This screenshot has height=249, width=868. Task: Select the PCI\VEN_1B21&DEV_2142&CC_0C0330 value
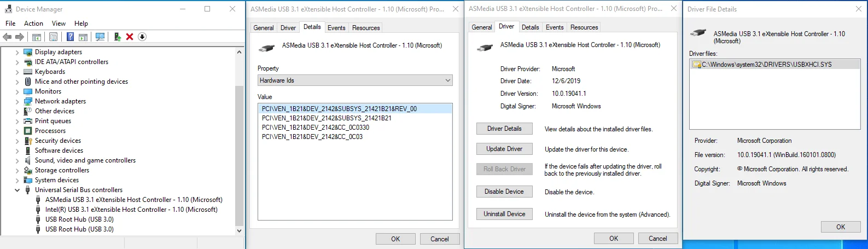(355, 128)
